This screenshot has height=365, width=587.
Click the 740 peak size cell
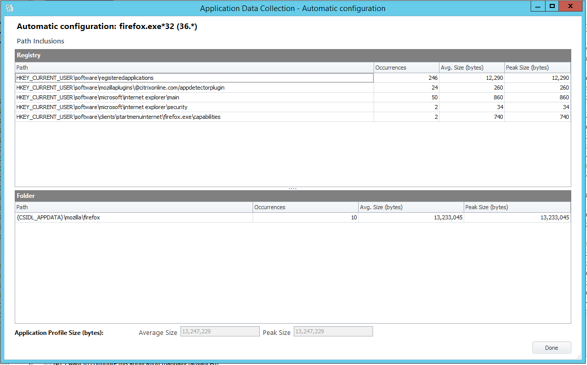(x=537, y=117)
